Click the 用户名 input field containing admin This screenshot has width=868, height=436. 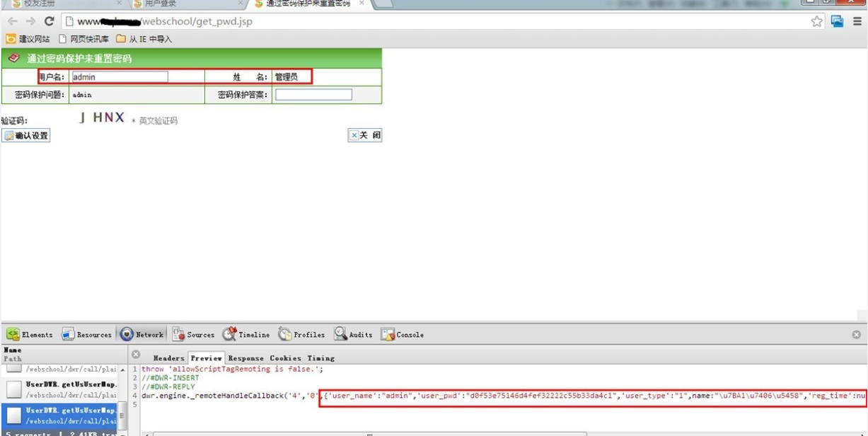120,77
